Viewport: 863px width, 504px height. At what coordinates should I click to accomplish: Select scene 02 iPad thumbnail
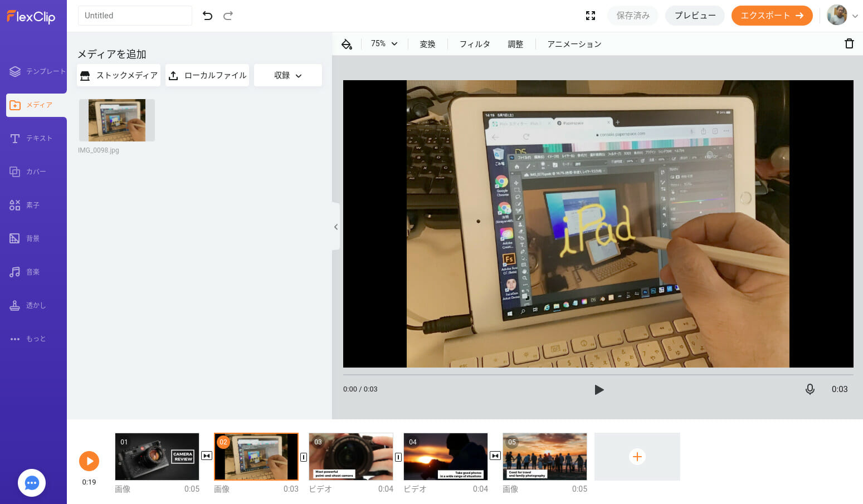click(256, 457)
